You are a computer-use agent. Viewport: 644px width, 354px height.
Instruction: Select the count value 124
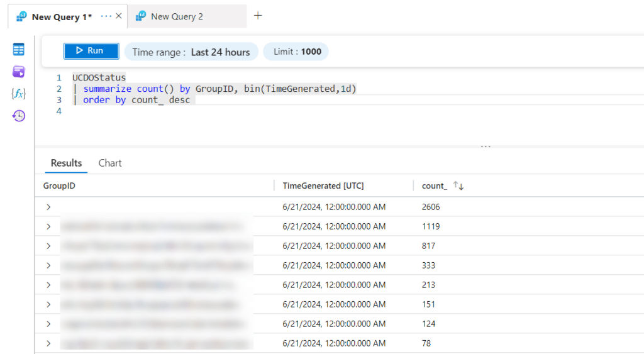428,324
